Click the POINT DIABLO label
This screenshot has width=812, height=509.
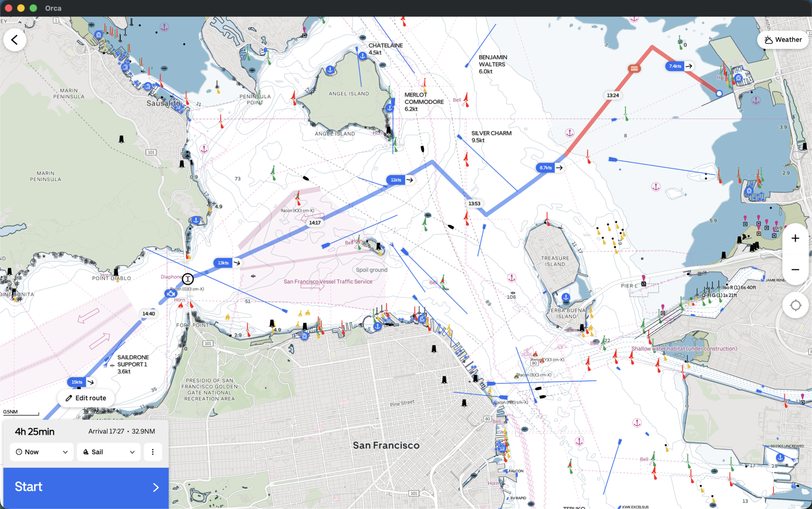click(x=111, y=278)
